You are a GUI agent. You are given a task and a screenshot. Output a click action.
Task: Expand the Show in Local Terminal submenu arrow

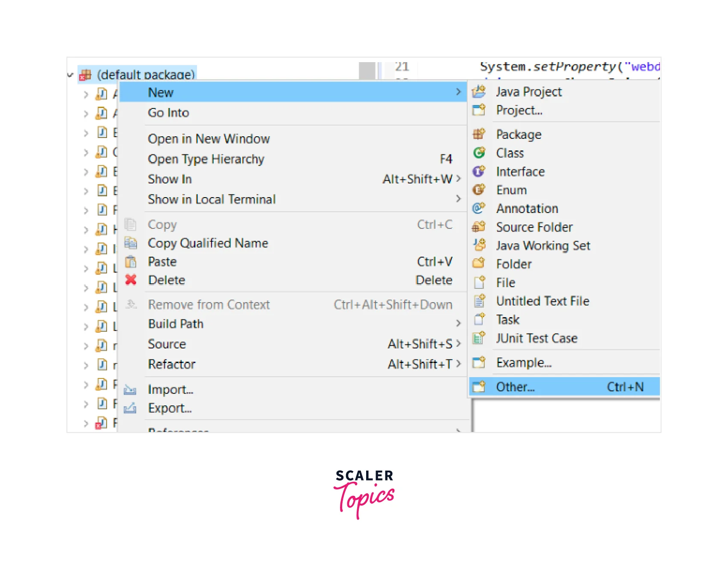tap(458, 199)
